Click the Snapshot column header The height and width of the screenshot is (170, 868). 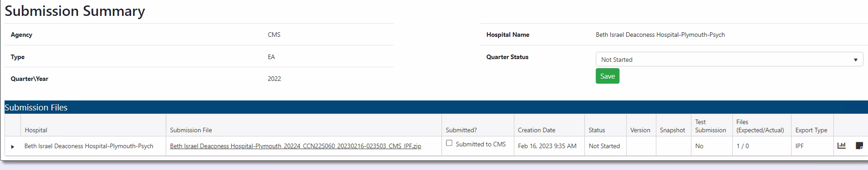[672, 130]
